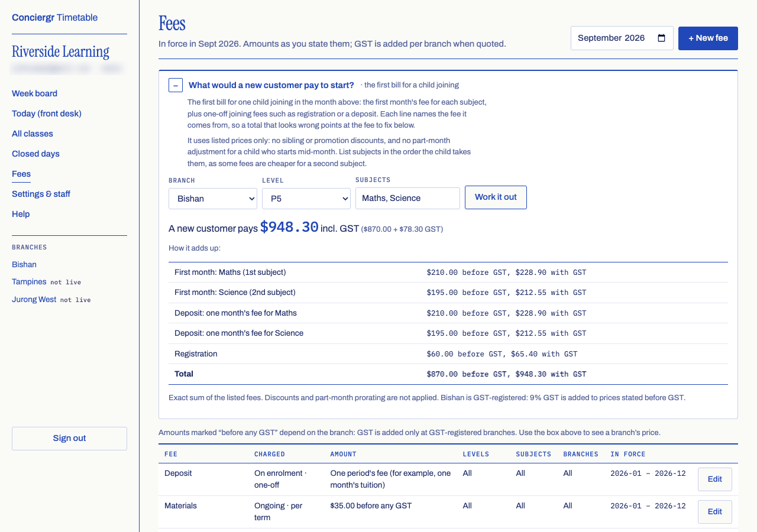
Task: Select the Tampines branch link
Action: (29, 281)
